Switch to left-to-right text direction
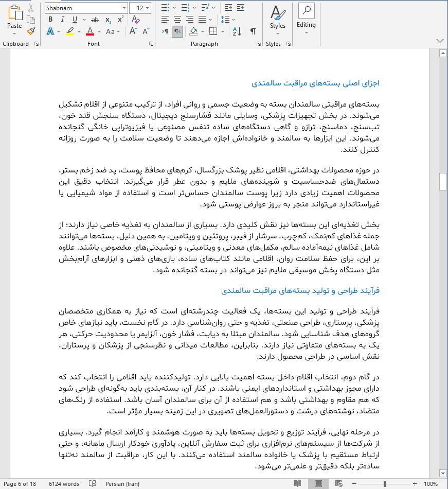Screen dimensions: 448x489 [x=165, y=31]
